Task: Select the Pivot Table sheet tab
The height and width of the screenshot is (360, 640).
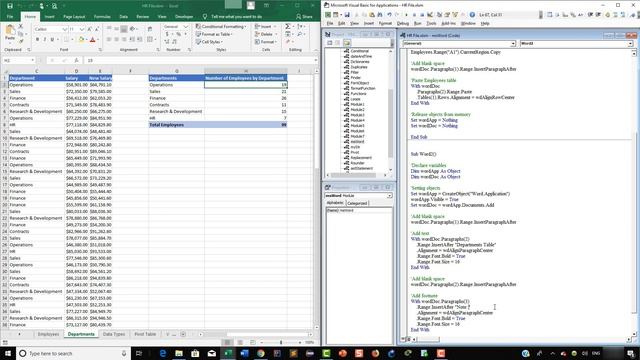Action: 145,334
